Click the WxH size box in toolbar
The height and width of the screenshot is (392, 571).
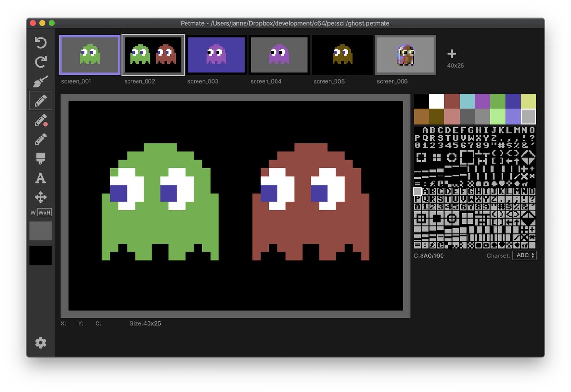pos(44,213)
